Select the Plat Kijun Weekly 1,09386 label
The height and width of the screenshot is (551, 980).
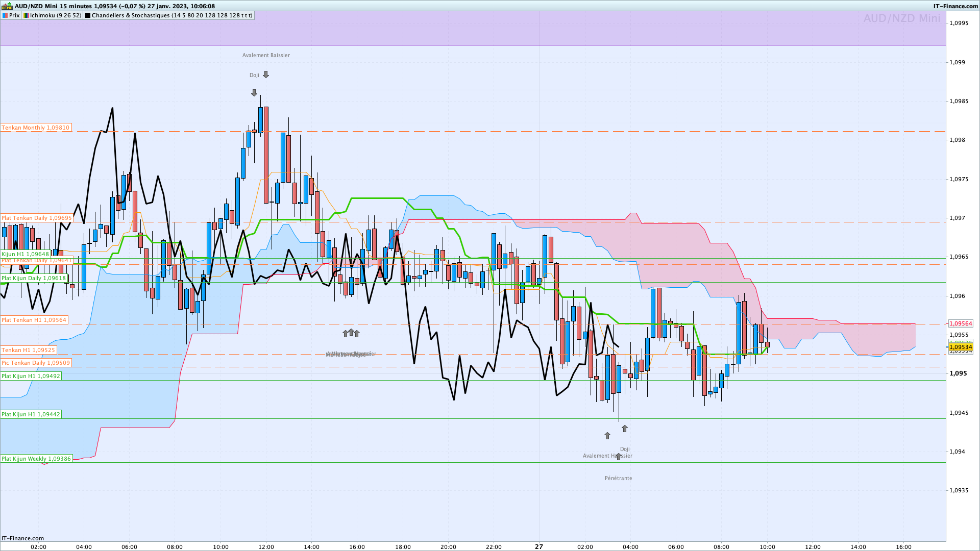(36, 459)
